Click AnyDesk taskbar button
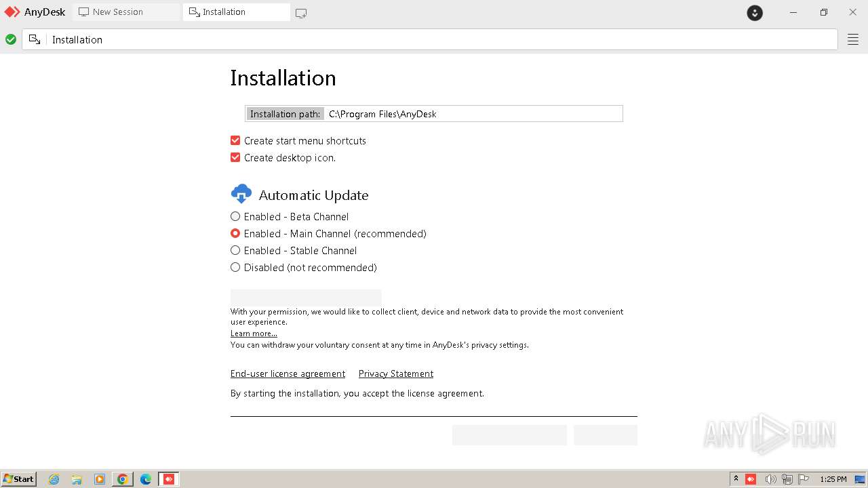 pos(169,479)
